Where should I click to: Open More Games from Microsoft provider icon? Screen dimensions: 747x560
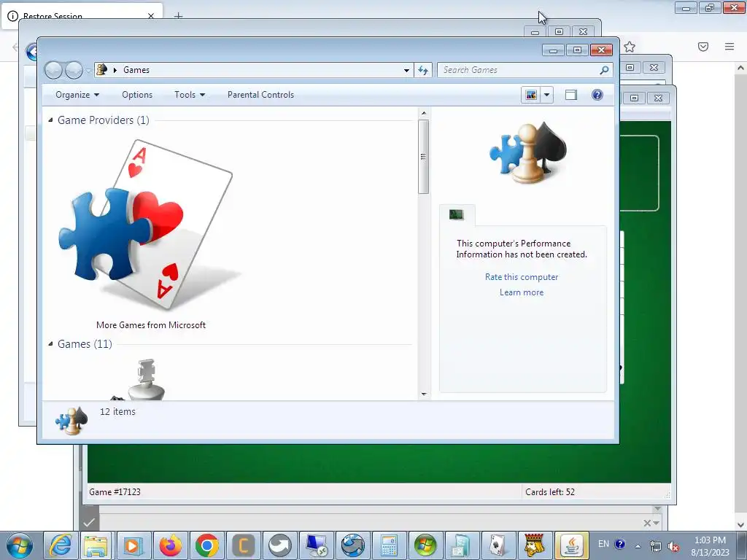(x=150, y=226)
